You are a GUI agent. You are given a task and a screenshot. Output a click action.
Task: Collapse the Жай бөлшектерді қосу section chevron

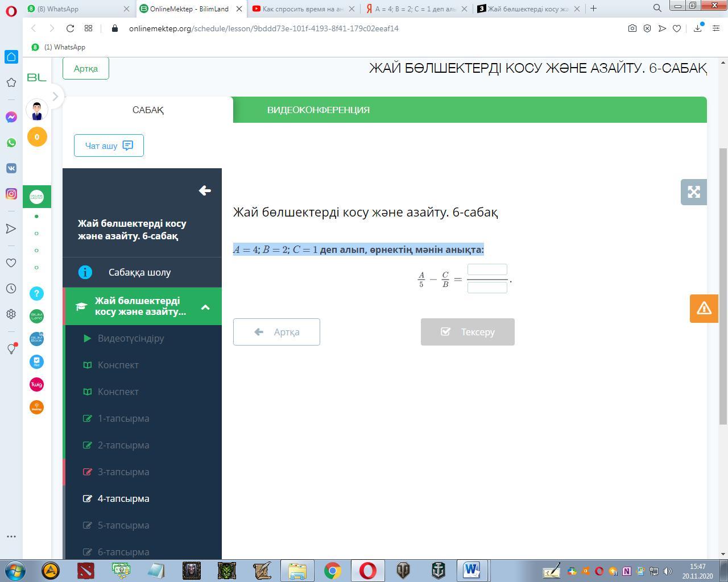point(205,307)
